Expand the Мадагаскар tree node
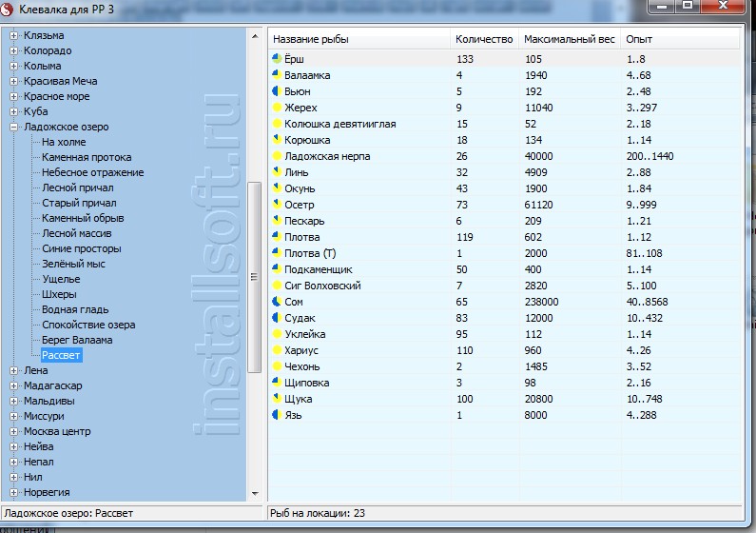The height and width of the screenshot is (533, 756). 14,385
